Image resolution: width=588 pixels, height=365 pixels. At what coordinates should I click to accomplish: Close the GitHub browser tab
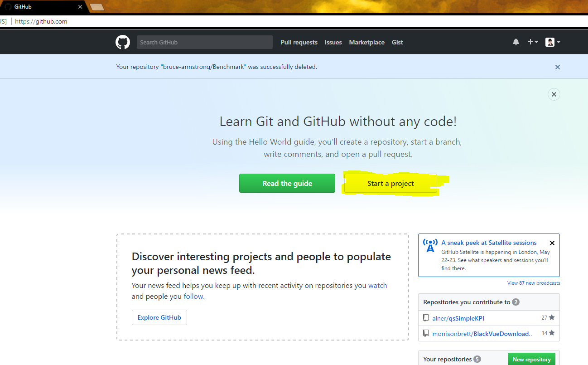[80, 7]
